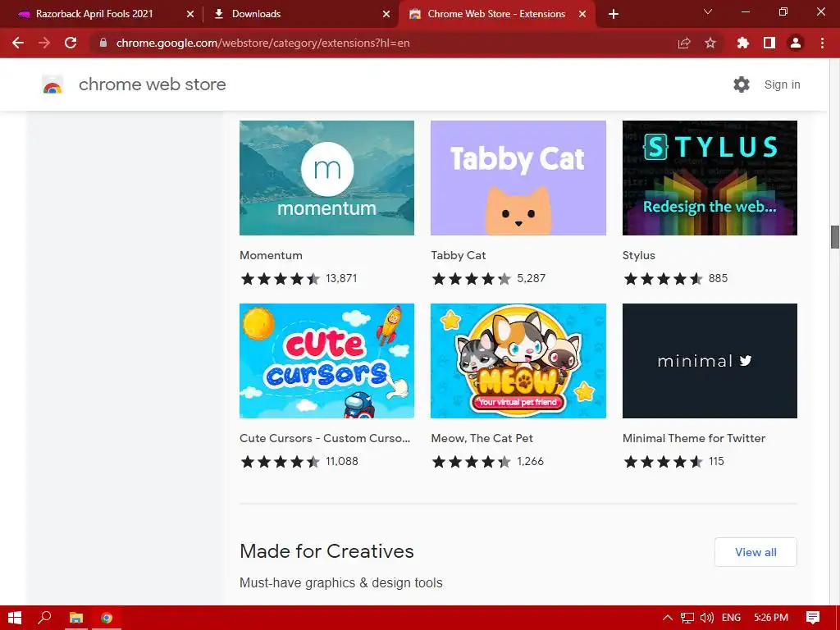840x630 pixels.
Task: Toggle the browser side panel
Action: tap(769, 43)
